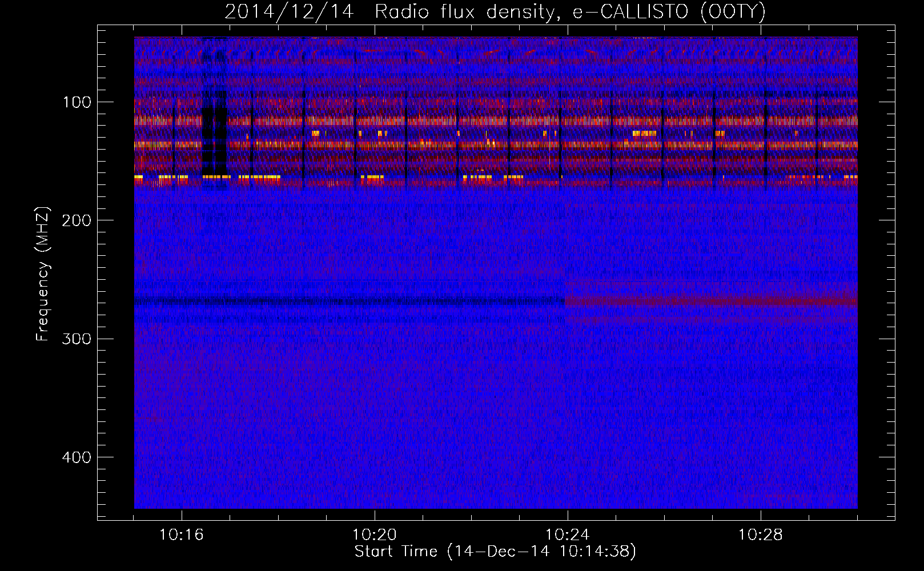This screenshot has height=571, width=924.
Task: Click the 10:28 time tick label
Action: click(x=761, y=535)
